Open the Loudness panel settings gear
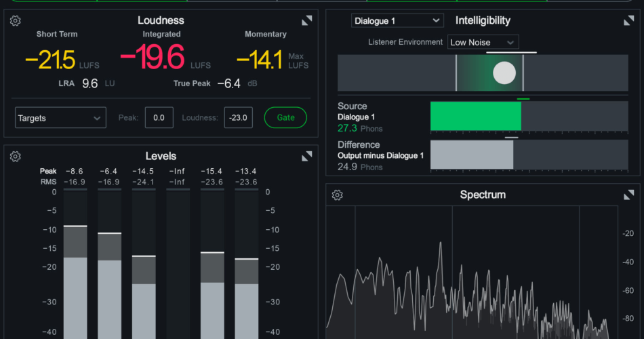The image size is (644, 339). [15, 20]
